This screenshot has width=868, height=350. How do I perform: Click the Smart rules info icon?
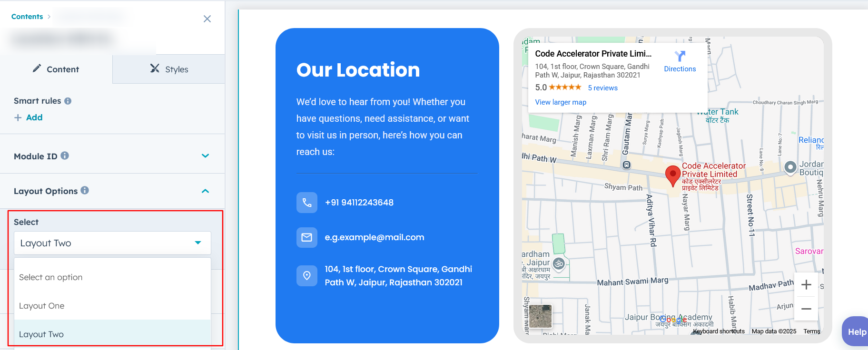coord(68,101)
